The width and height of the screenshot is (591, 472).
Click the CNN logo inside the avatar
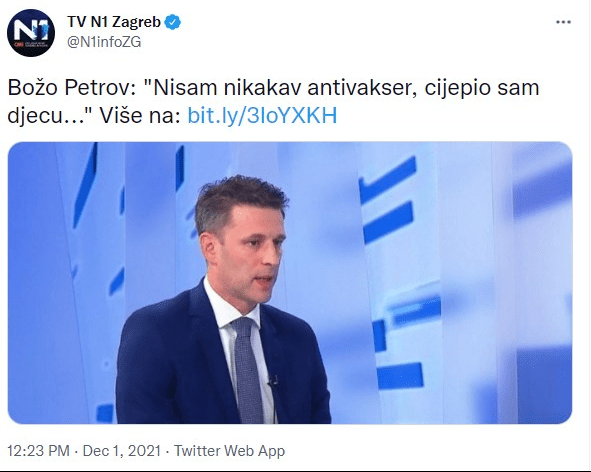pos(18,44)
